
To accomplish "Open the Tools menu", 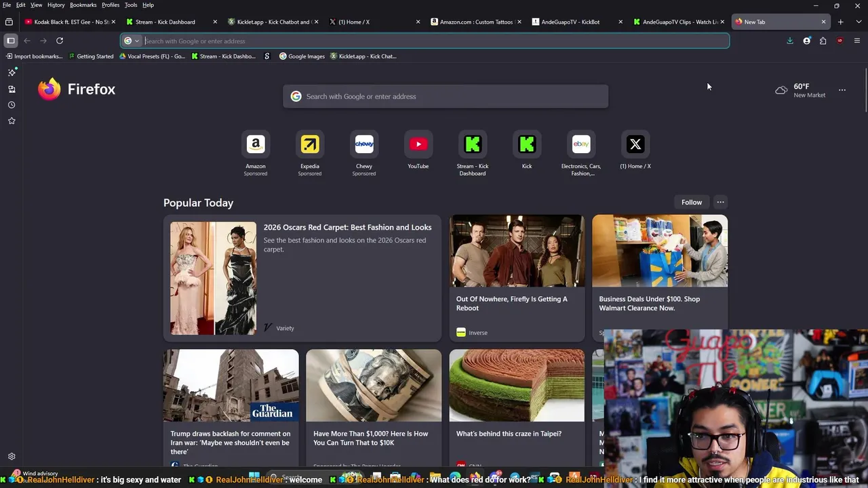I will pyautogui.click(x=131, y=5).
